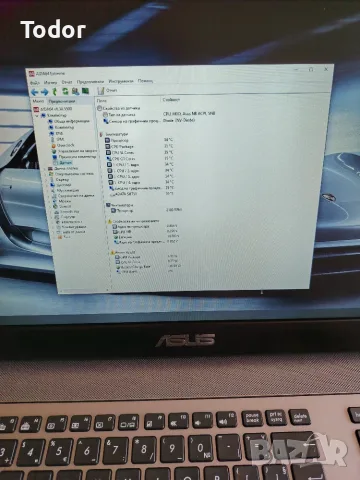Select the Датчик sensor tree item

click(63, 163)
